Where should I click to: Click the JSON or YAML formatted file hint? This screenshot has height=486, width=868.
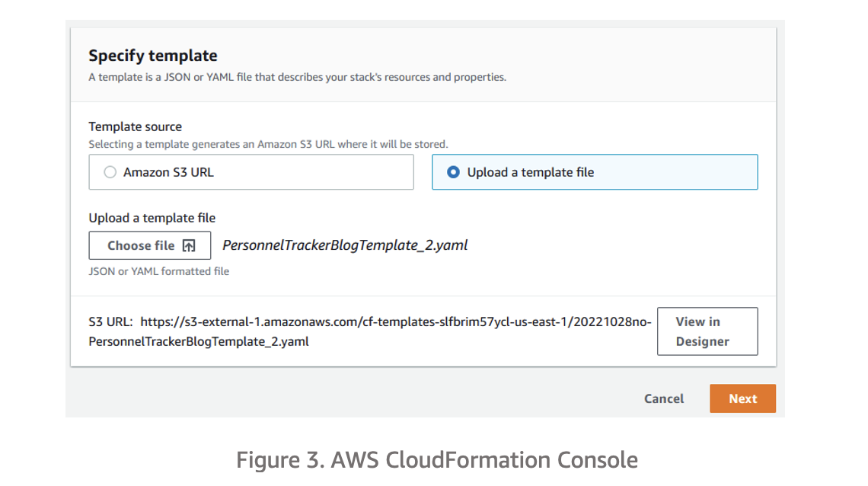click(158, 271)
